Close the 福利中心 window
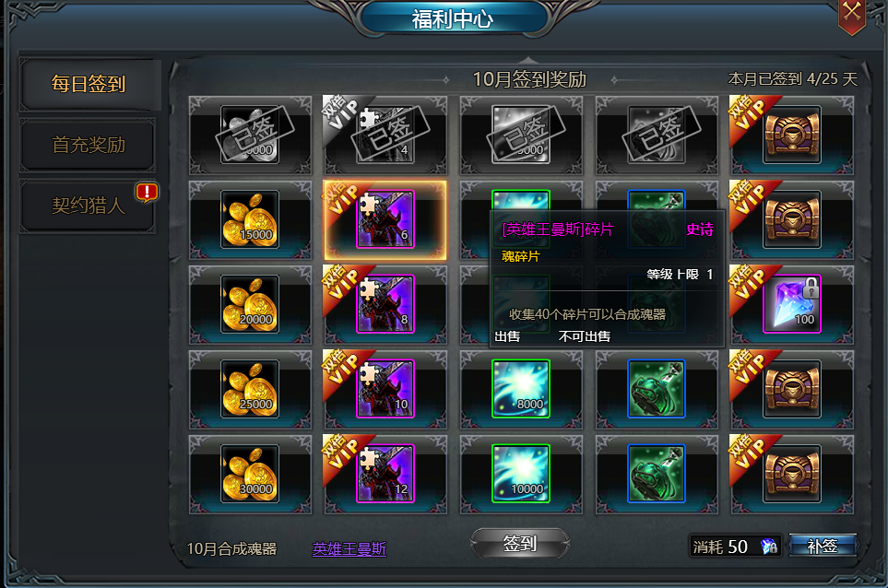This screenshot has width=888, height=588. coord(852,14)
